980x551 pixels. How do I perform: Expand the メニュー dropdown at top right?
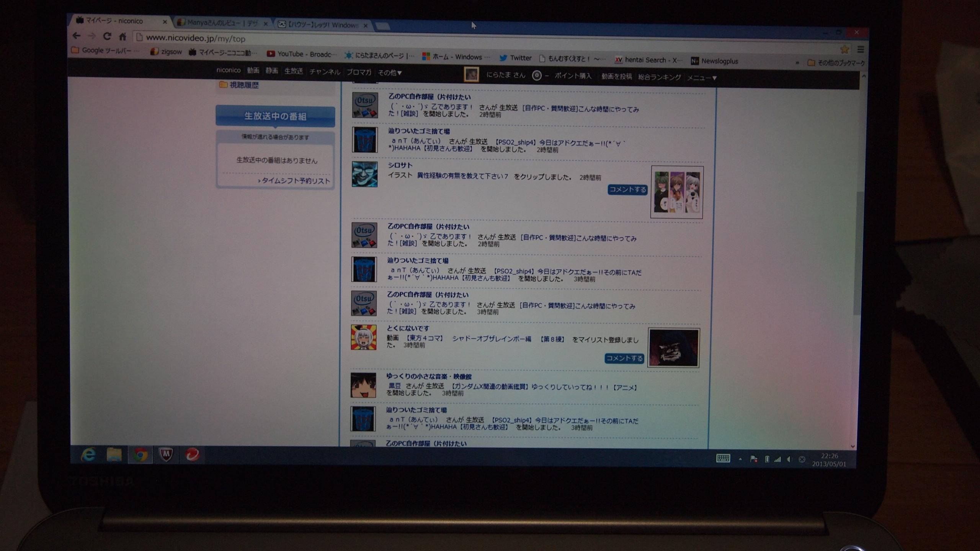tap(702, 78)
